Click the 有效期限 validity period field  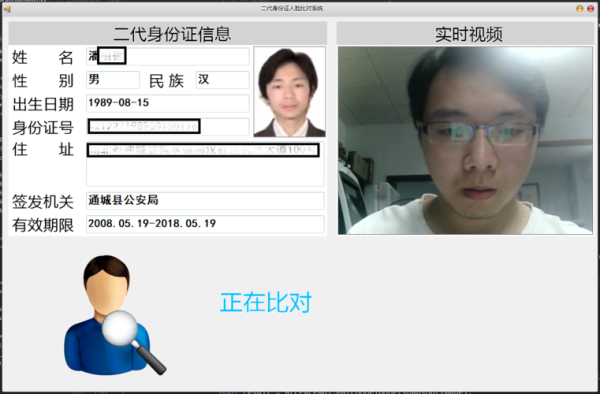point(205,224)
